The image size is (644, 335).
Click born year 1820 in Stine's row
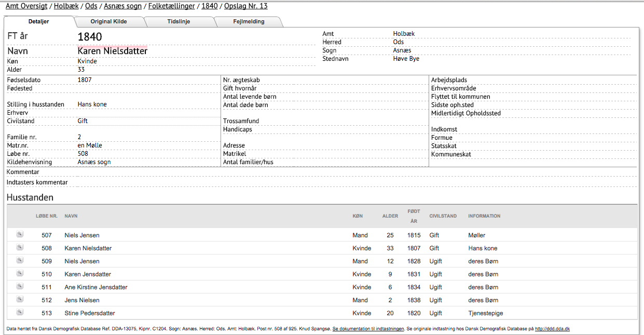(x=414, y=313)
